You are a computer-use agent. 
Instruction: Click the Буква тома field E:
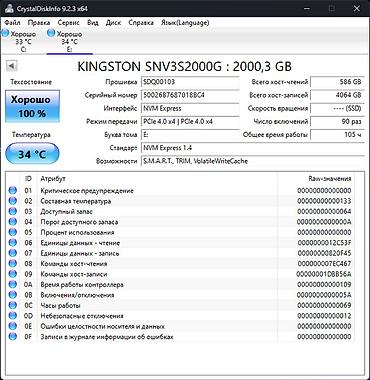[190, 135]
